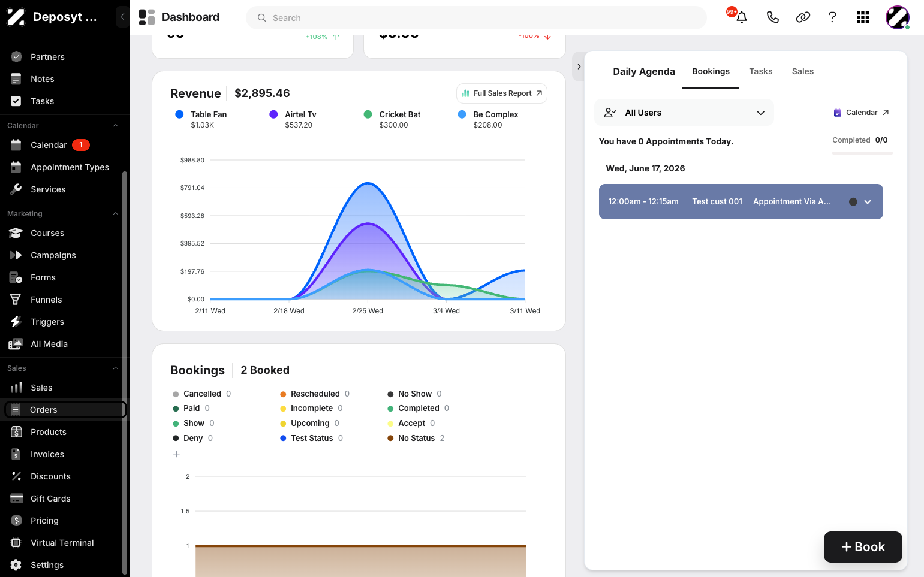This screenshot has width=924, height=577.
Task: Toggle the Completed booking status legend
Action: click(x=418, y=408)
